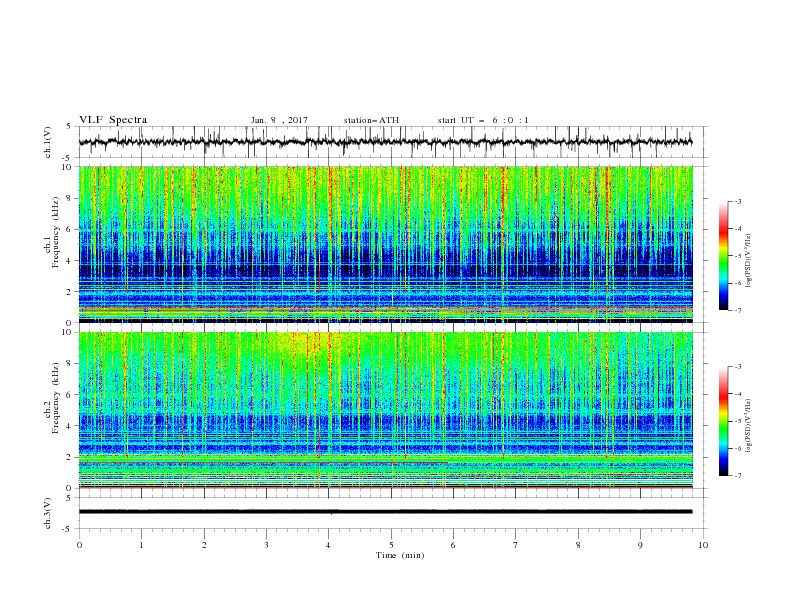
Task: Click the ch.2 frequency axis "10" tick label
Action: (x=69, y=332)
